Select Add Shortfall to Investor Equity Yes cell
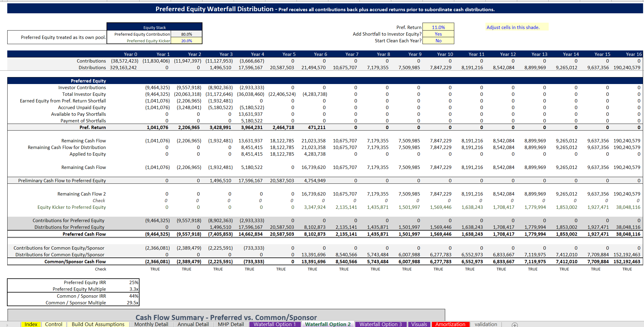The width and height of the screenshot is (644, 327). pos(438,34)
